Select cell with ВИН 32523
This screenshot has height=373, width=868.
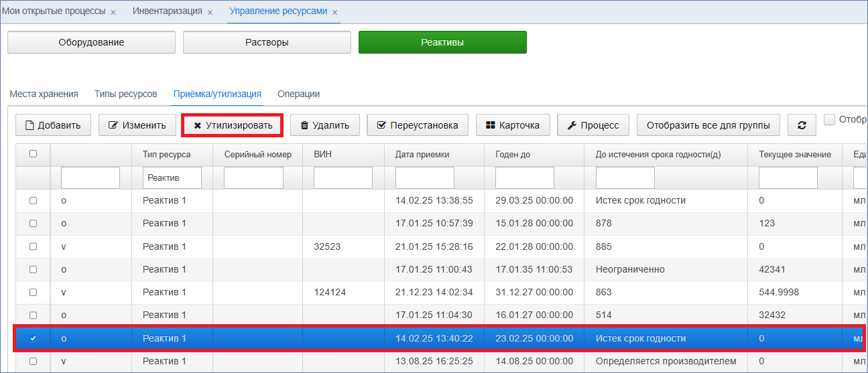tap(343, 246)
